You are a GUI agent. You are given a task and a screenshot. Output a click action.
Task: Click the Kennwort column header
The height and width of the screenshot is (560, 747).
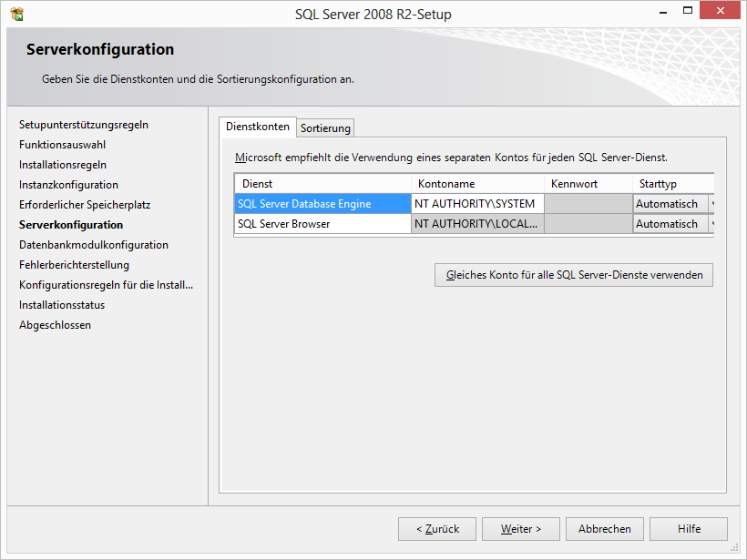click(x=588, y=184)
